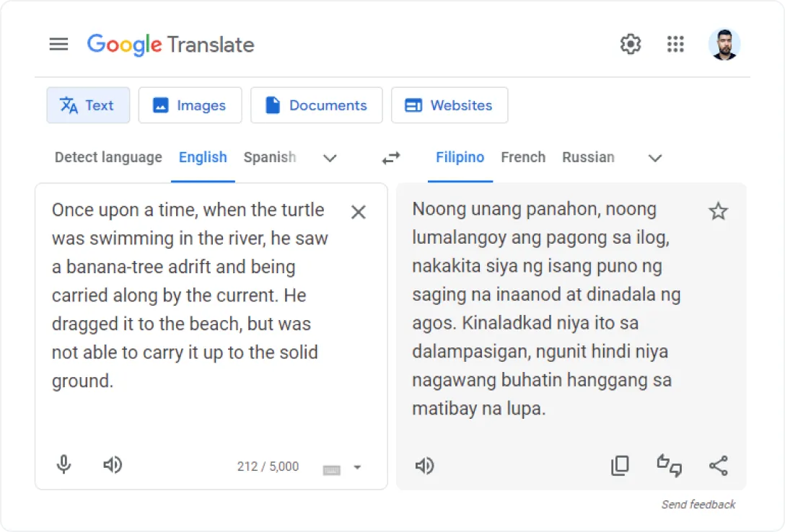The image size is (785, 532).
Task: Save translation with the star
Action: [x=719, y=211]
